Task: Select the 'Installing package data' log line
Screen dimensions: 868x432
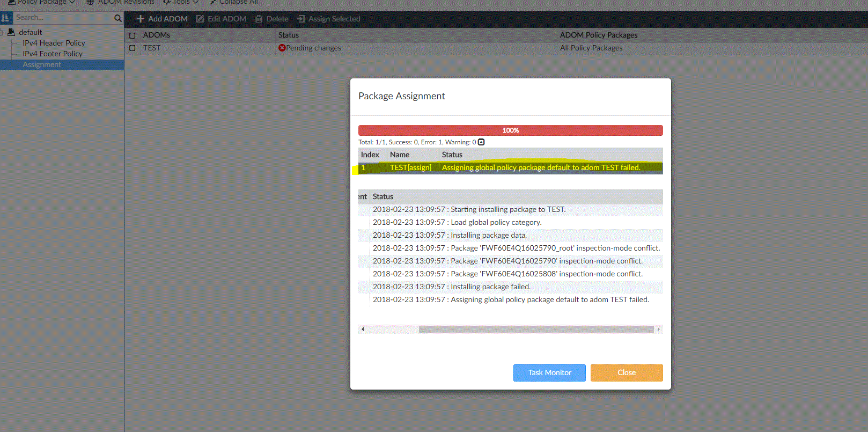Action: point(450,235)
